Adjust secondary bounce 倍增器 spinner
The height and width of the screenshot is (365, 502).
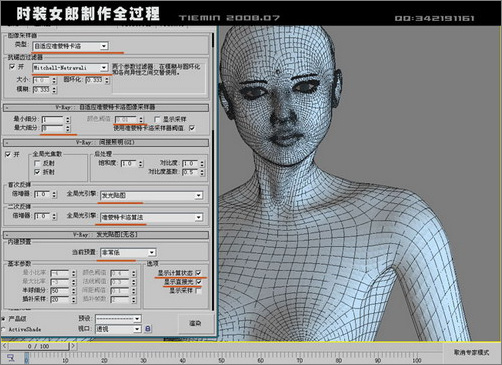54,217
